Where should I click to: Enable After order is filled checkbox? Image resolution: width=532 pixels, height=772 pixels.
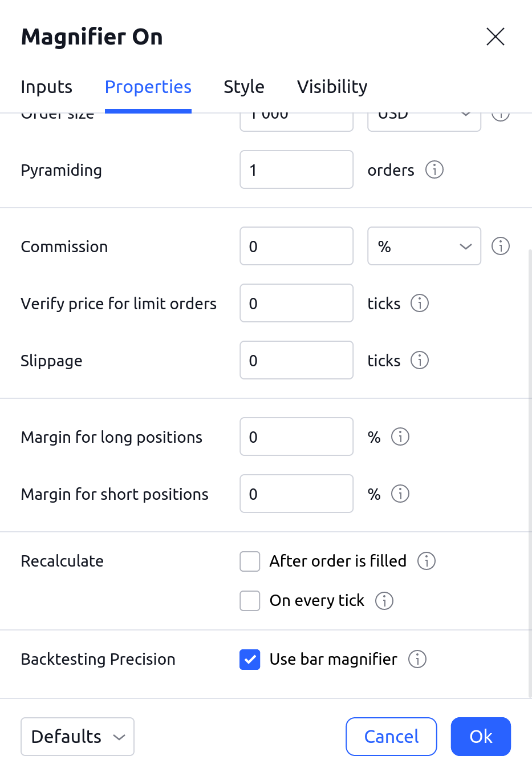[250, 561]
